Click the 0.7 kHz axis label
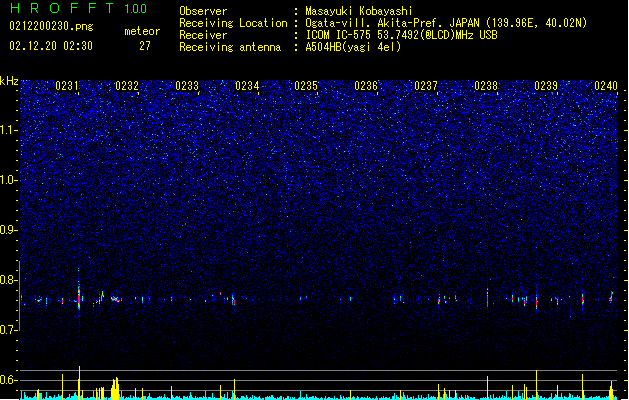Image resolution: width=629 pixels, height=400 pixels. pyautogui.click(x=9, y=330)
